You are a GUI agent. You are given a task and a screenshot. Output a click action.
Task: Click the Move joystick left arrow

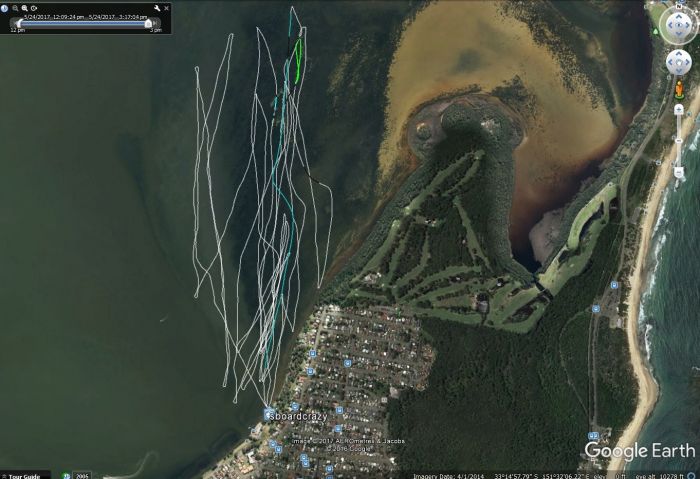point(667,63)
